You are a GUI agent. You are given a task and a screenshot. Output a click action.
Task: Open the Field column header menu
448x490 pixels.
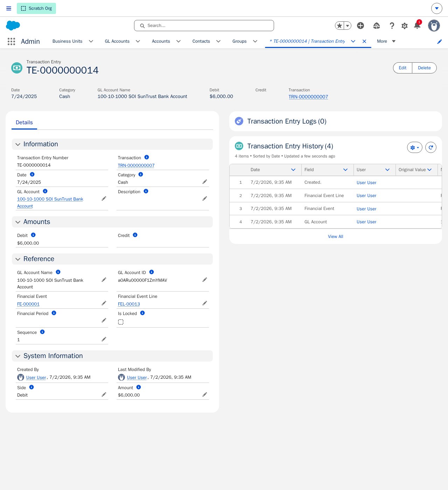(x=345, y=170)
